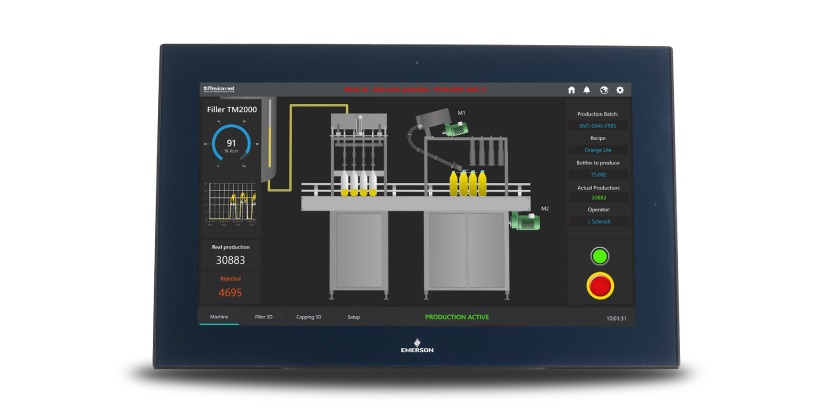Open the alarm bell notifications

(x=586, y=90)
